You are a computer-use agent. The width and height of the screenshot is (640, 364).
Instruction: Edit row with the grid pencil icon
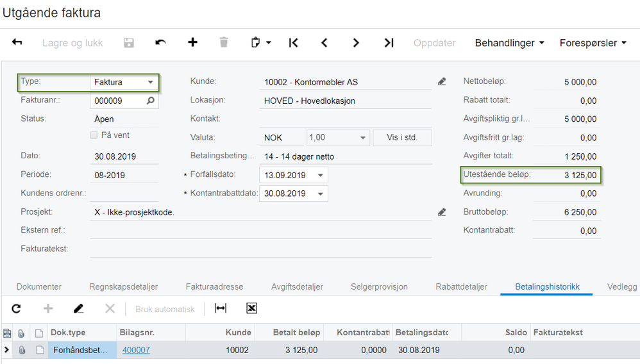pyautogui.click(x=78, y=308)
